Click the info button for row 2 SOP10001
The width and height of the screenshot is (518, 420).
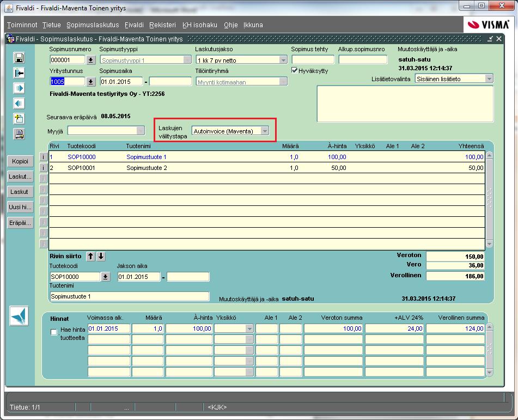pyautogui.click(x=43, y=168)
